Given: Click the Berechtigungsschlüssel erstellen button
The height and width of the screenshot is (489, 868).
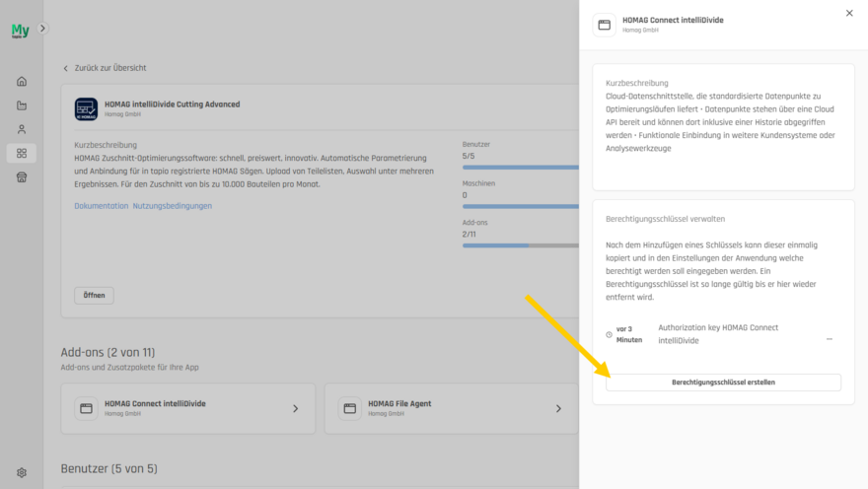Looking at the screenshot, I should (x=723, y=383).
